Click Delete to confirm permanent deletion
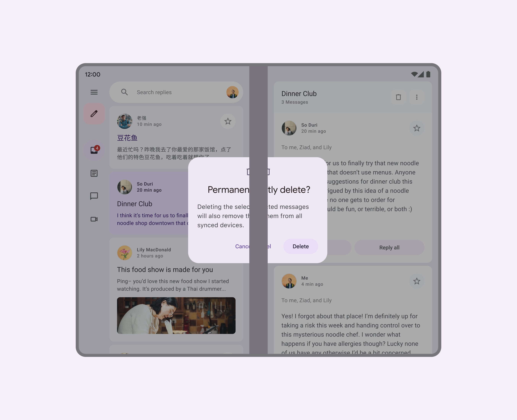517x420 pixels. click(300, 246)
